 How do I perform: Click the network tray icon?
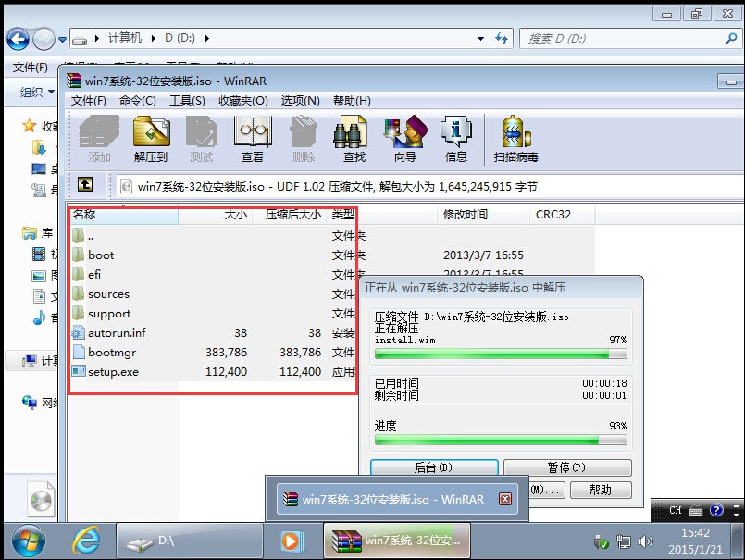coord(624,541)
